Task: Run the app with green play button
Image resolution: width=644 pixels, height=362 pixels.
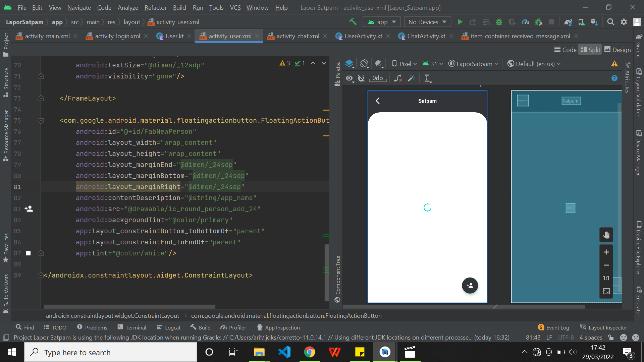Action: pyautogui.click(x=460, y=22)
